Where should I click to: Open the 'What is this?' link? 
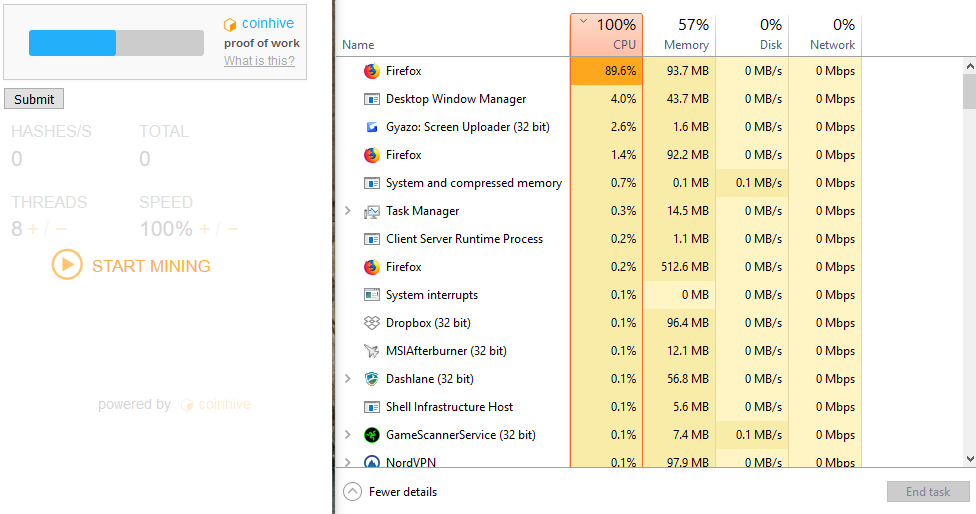[259, 61]
